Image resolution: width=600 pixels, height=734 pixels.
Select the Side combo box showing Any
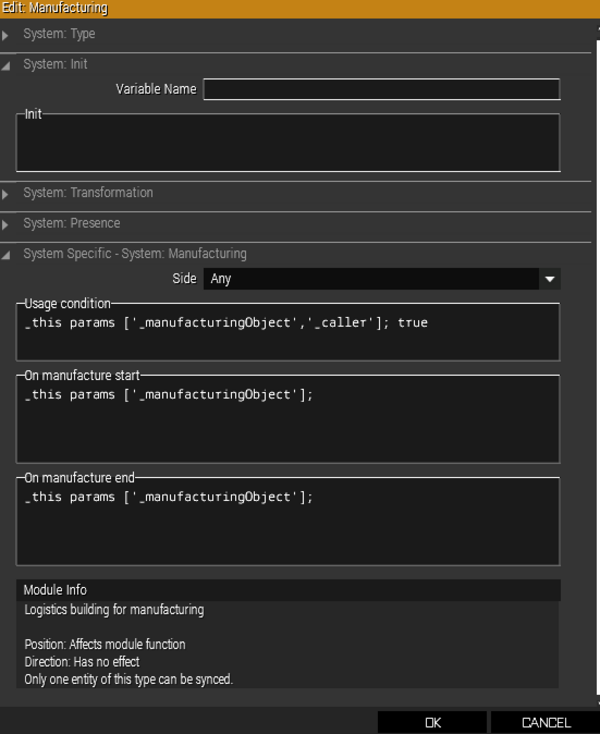point(382,279)
